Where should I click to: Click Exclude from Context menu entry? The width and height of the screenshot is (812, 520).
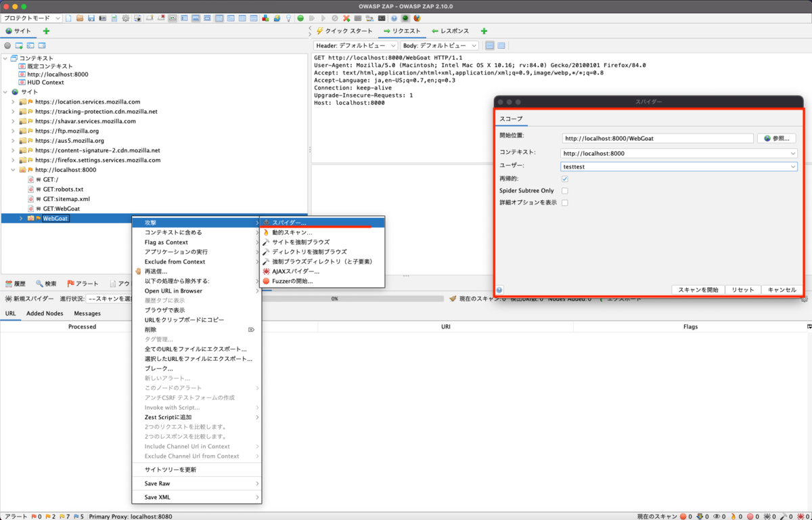click(x=196, y=261)
